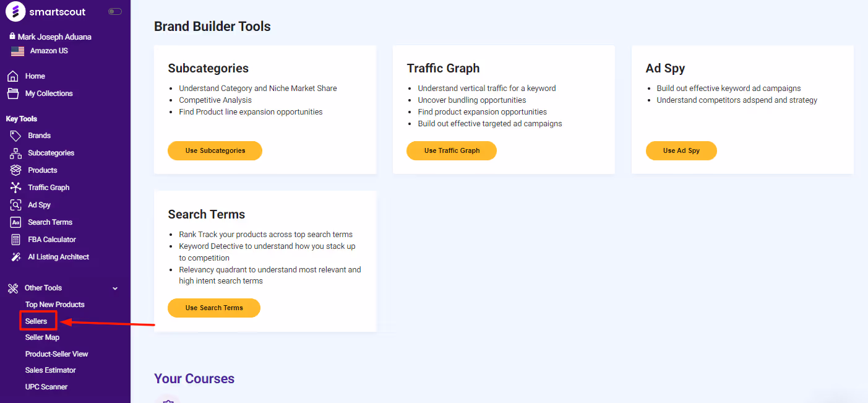This screenshot has width=868, height=403.
Task: Click the AI Listing Architect wand icon
Action: 16,257
